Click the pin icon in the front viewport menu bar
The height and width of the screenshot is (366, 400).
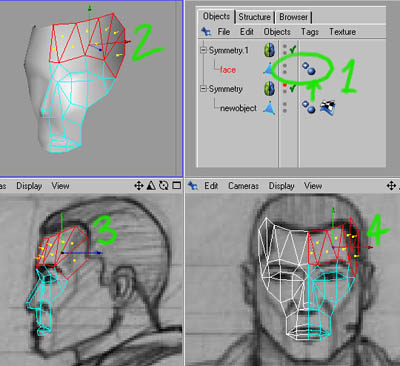[193, 186]
